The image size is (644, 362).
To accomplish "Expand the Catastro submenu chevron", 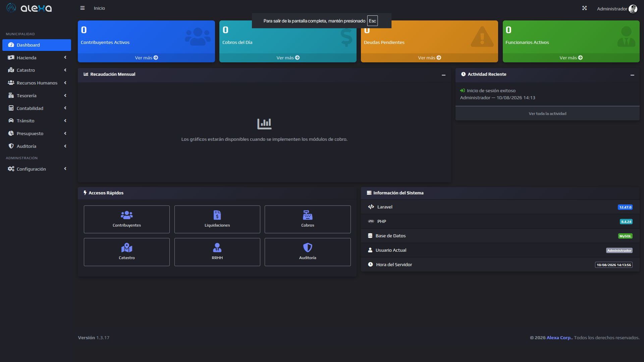I will 65,70.
